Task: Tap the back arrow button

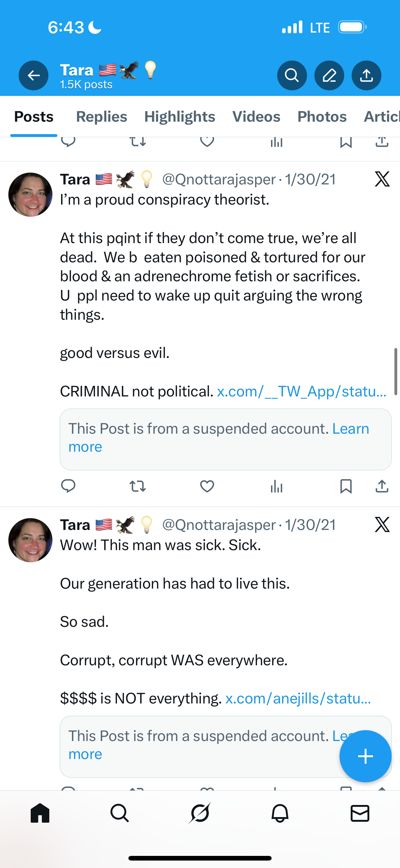Action: (33, 75)
